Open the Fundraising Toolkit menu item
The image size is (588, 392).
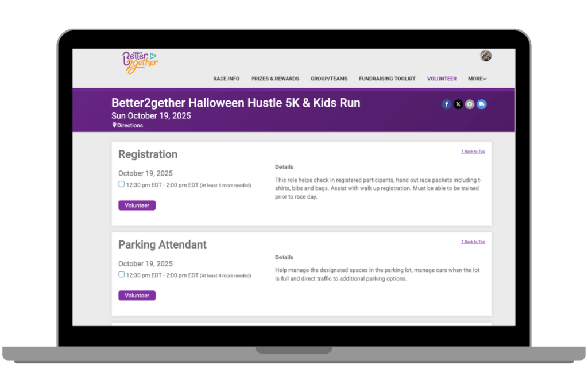[x=387, y=79]
